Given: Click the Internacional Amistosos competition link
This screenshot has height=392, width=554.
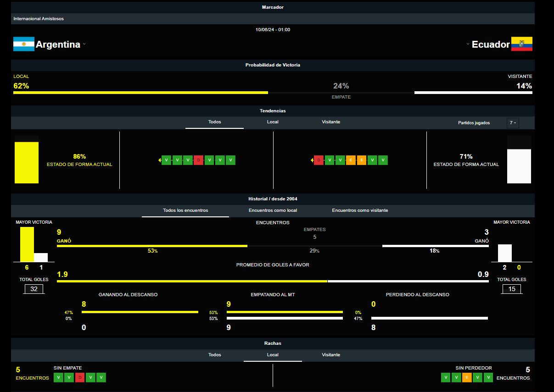Looking at the screenshot, I should (x=39, y=19).
